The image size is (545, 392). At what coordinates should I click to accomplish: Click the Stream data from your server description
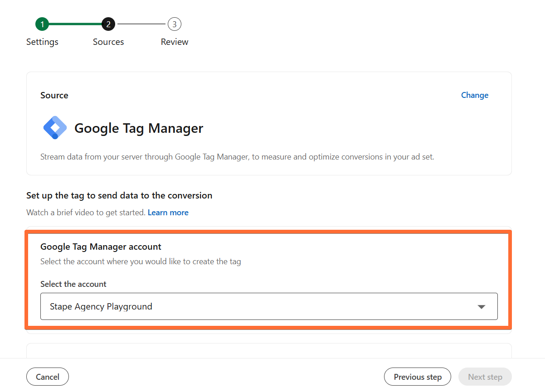pos(237,157)
